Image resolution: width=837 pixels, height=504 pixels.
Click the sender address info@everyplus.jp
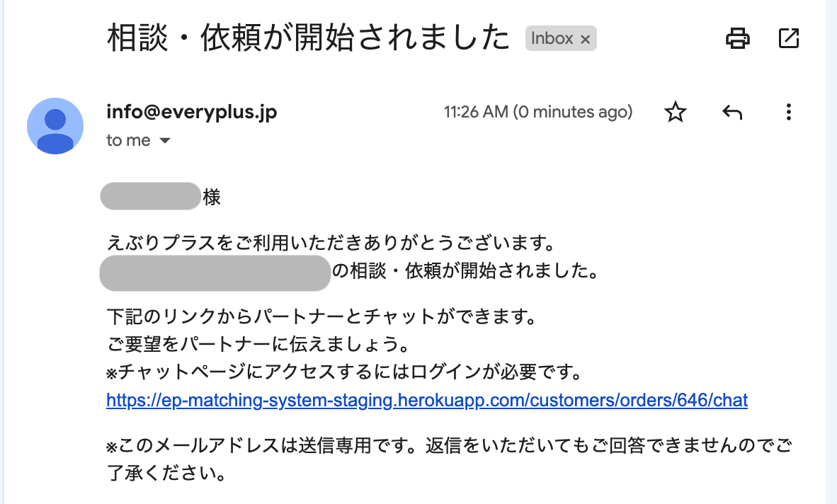point(192,111)
